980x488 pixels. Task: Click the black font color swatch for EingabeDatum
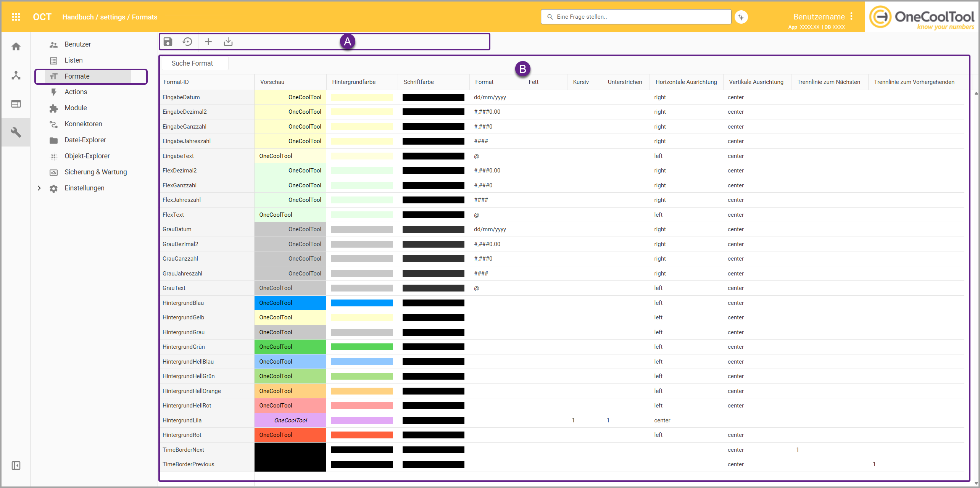pyautogui.click(x=434, y=97)
